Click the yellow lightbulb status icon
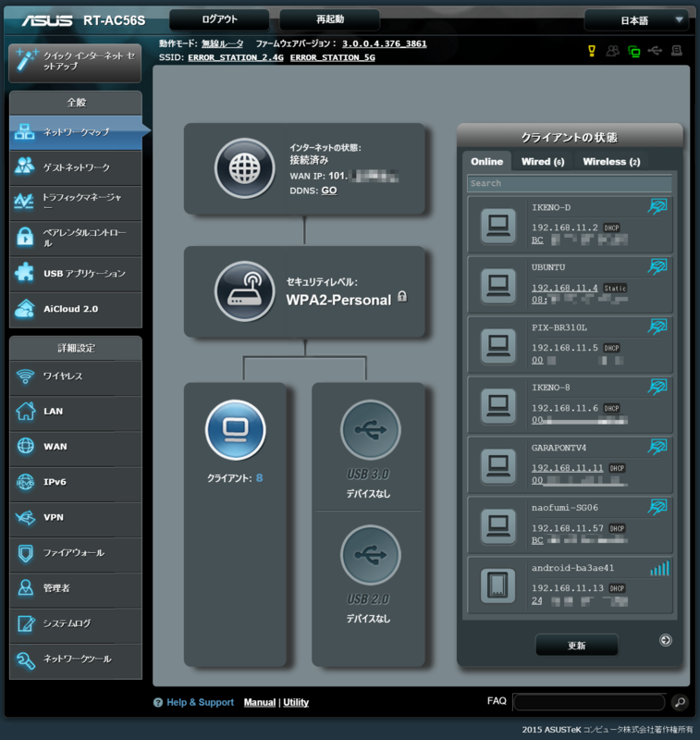This screenshot has width=700, height=740. pos(592,51)
